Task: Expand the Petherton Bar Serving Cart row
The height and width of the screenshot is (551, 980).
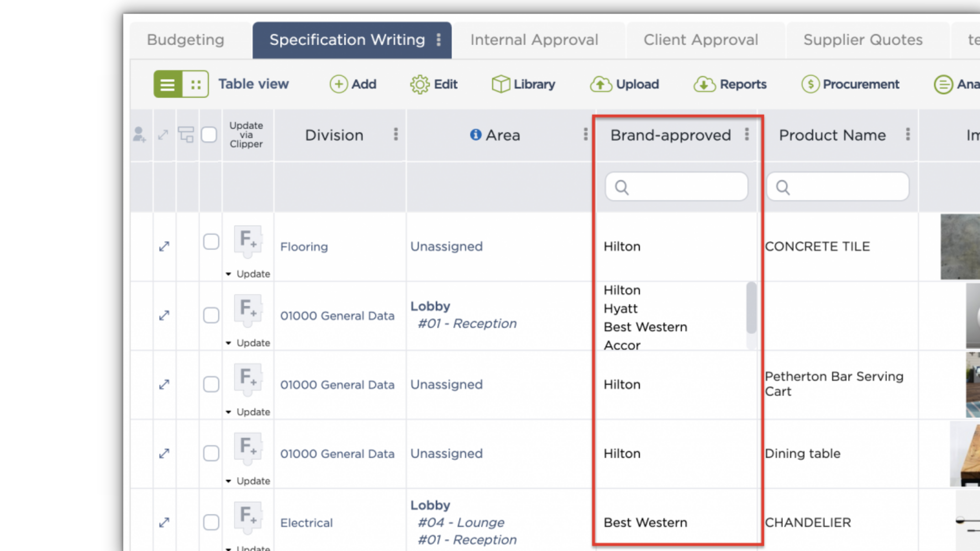Action: 164,384
